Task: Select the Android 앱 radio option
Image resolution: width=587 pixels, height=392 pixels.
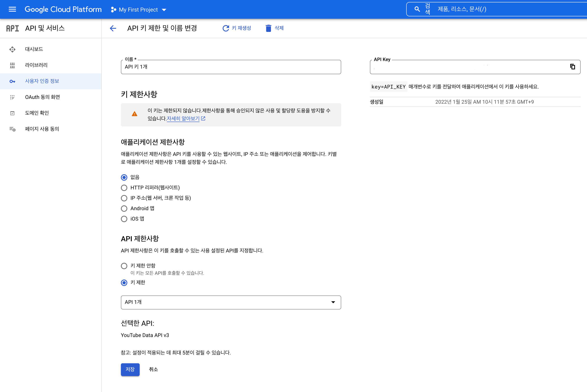Action: [x=124, y=209]
